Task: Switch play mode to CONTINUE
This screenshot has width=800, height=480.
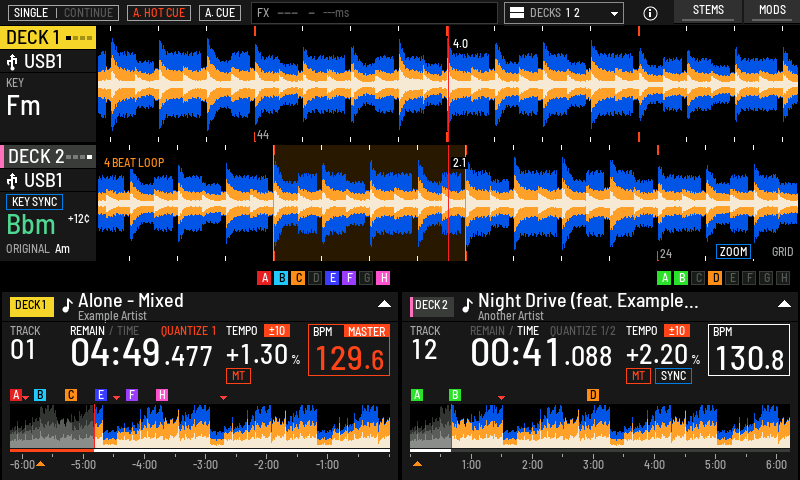Action: 88,13
